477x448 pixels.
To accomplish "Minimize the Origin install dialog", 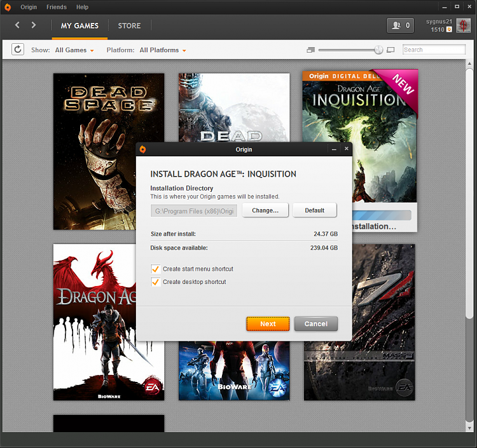I will tap(334, 149).
